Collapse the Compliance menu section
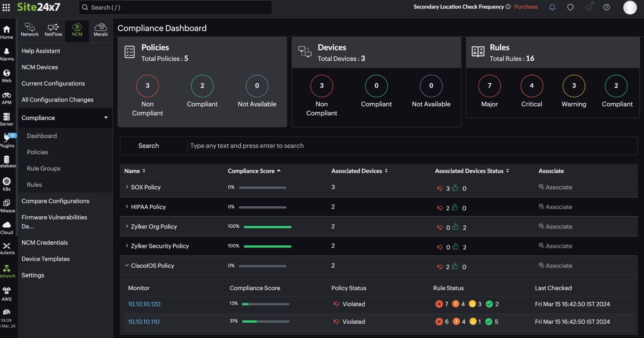The image size is (644, 338). tap(106, 118)
